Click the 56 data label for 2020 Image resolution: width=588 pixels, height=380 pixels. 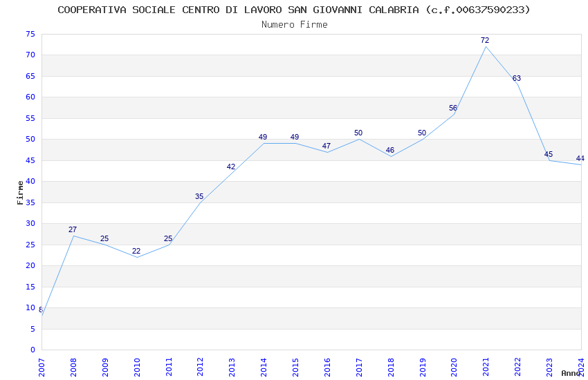click(x=453, y=108)
